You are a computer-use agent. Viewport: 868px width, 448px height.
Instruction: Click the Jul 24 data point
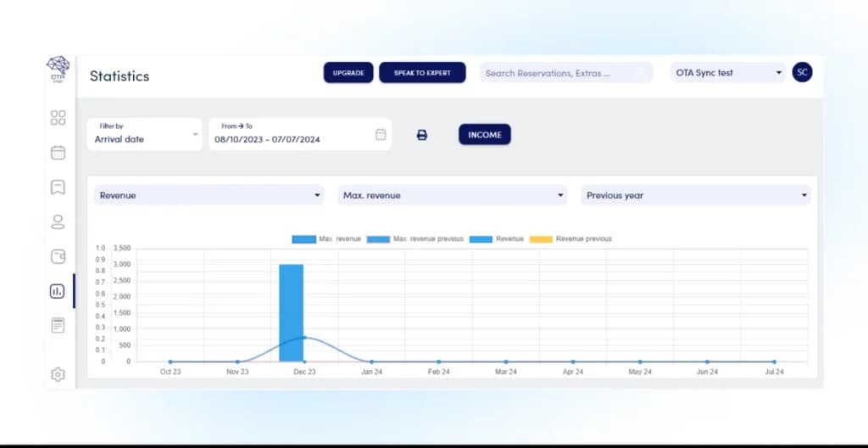(x=774, y=361)
